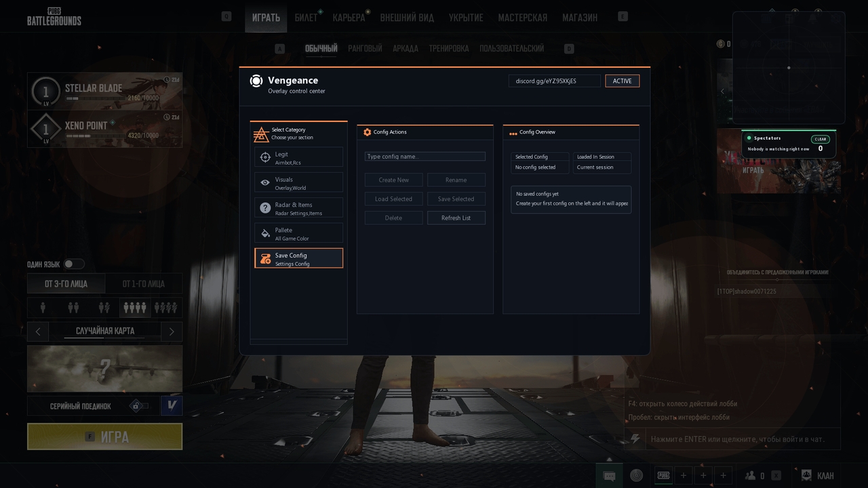
Task: Click the lightning bolt icon beside chat
Action: click(x=635, y=439)
